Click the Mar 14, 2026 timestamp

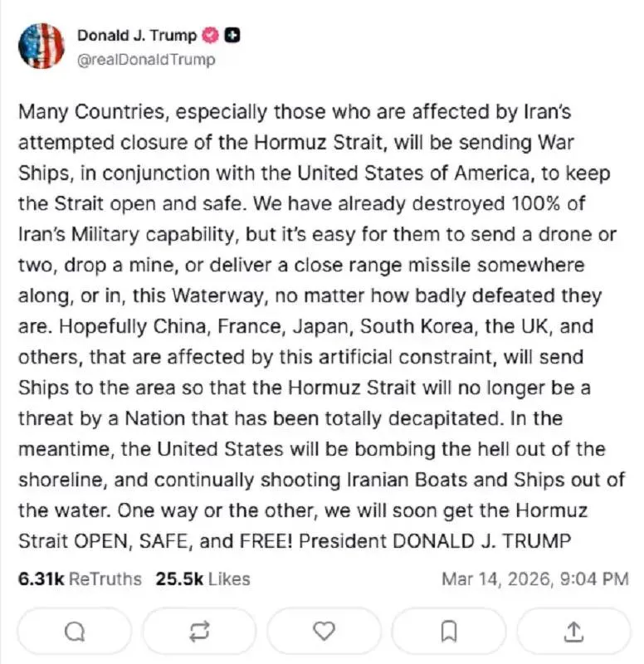pos(534,579)
